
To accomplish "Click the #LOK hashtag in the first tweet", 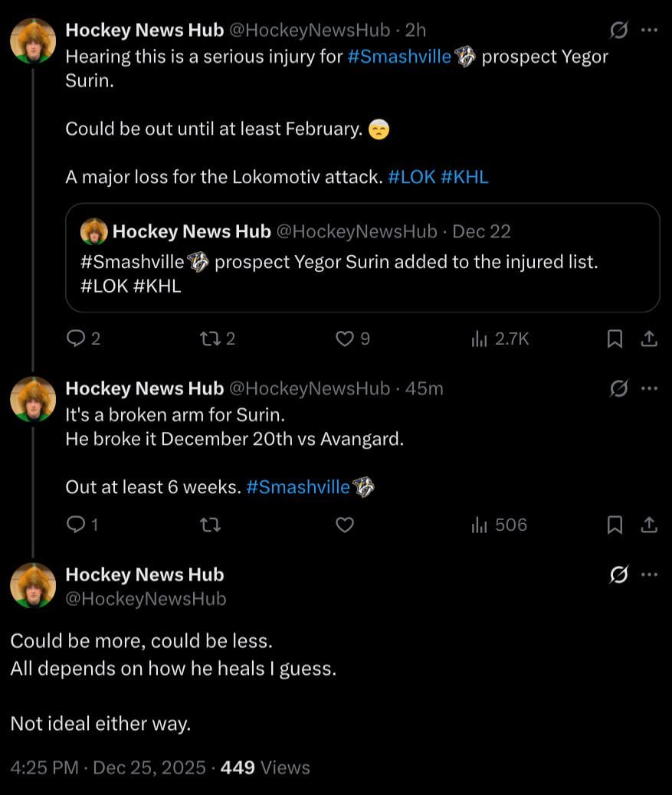I will click(412, 177).
